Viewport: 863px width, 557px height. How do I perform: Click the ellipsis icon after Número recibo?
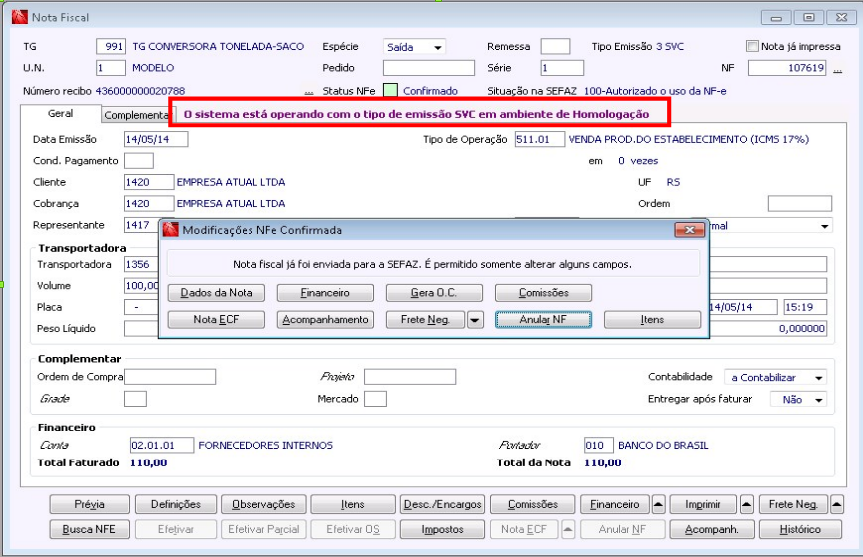click(x=309, y=92)
